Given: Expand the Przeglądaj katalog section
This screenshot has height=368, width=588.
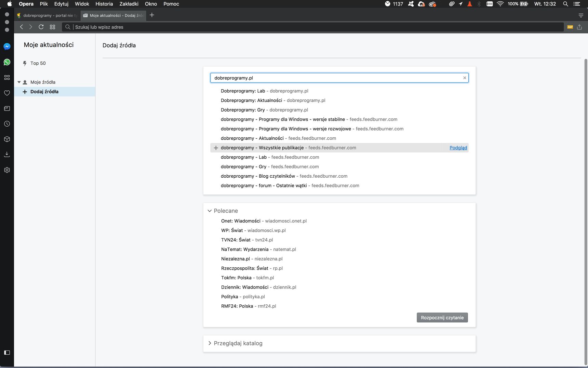Looking at the screenshot, I should coord(210,343).
